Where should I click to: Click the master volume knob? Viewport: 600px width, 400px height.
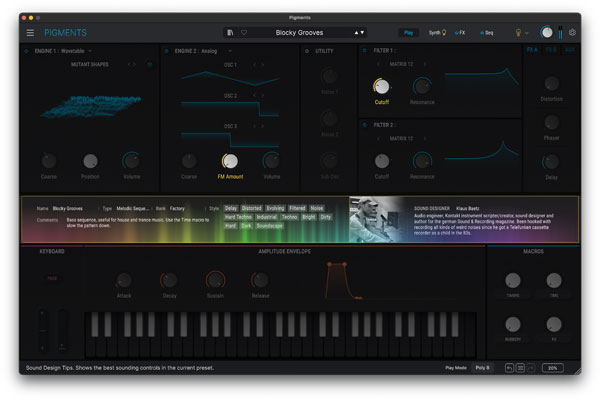point(546,33)
